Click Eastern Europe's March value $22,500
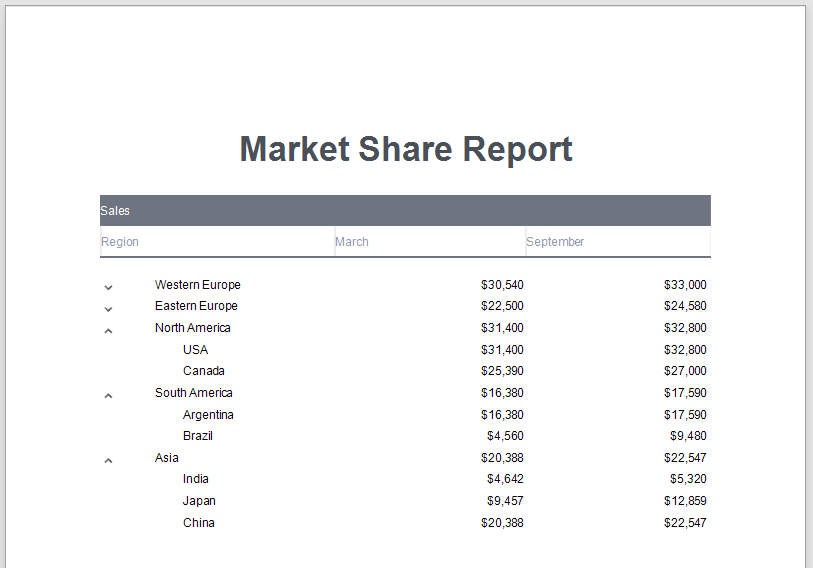Screen dimensions: 813x568 pyautogui.click(x=502, y=306)
